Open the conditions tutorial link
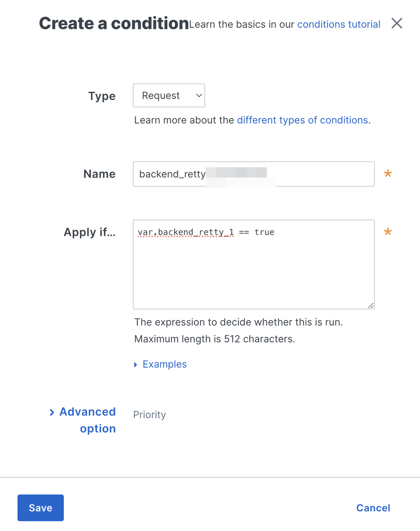Image resolution: width=420 pixels, height=531 pixels. click(339, 24)
